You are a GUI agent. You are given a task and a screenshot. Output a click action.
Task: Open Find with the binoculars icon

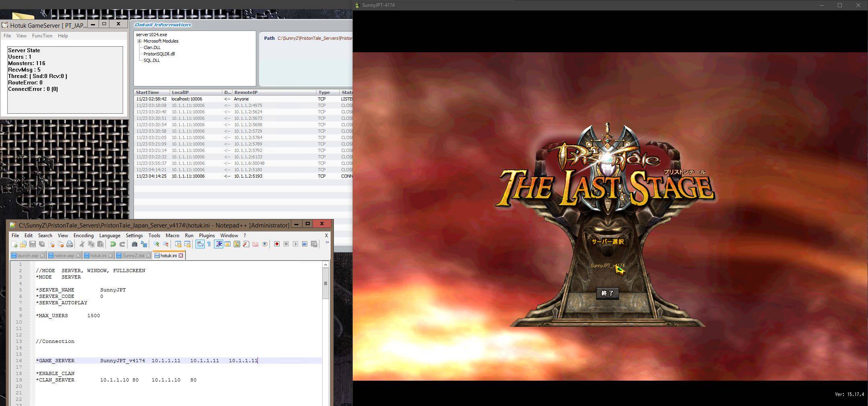[134, 244]
